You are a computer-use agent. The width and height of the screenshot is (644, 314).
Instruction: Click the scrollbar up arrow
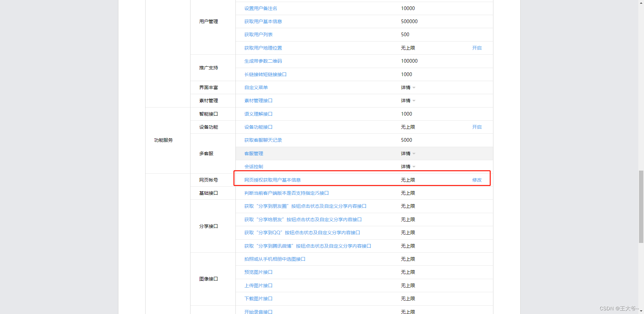(x=641, y=3)
